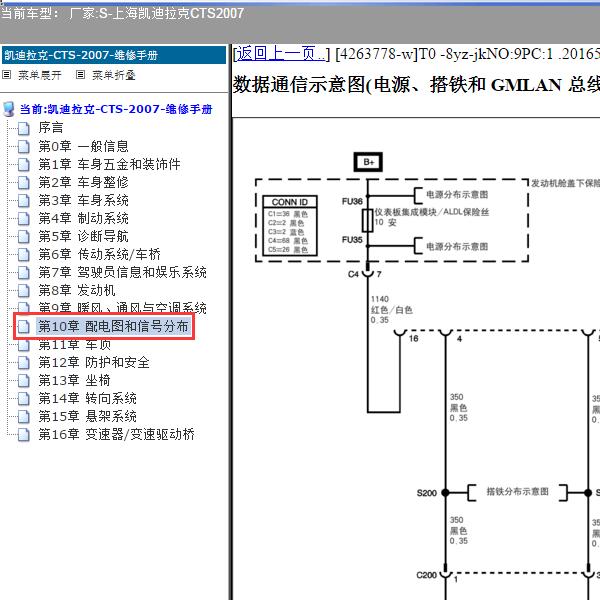The image size is (600, 600).
Task: Click the 搭铁分布示意图 reference box
Action: [x=517, y=492]
